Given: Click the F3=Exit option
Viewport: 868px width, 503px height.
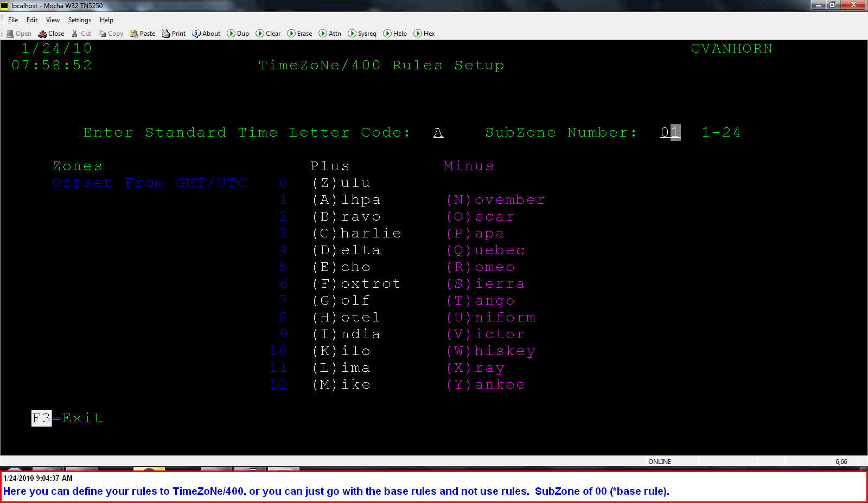Looking at the screenshot, I should pyautogui.click(x=66, y=418).
